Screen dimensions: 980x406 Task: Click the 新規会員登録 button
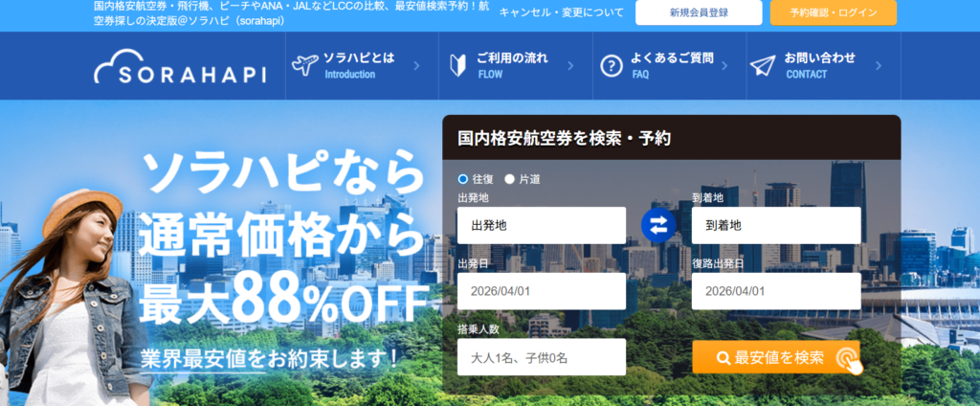[x=699, y=12]
